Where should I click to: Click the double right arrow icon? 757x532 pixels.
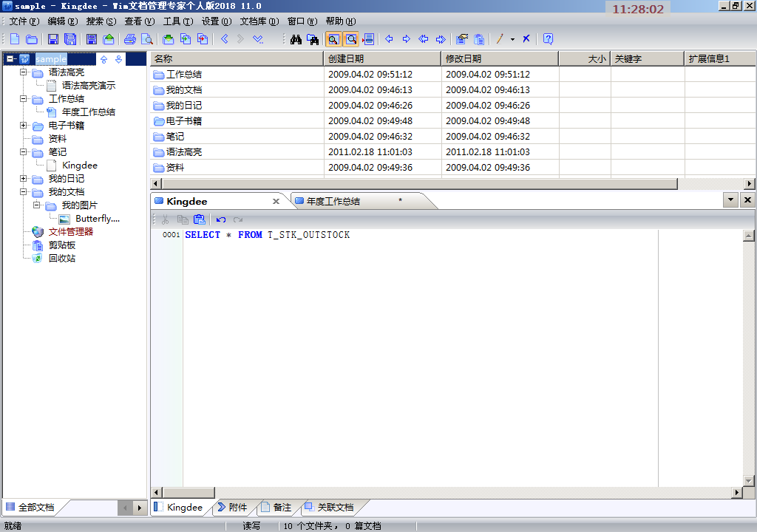[441, 39]
